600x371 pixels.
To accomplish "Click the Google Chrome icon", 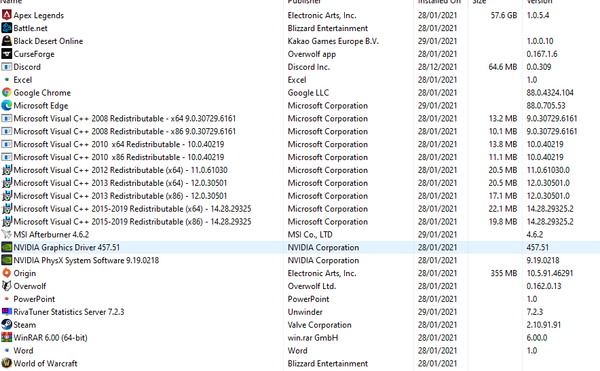I will 7,93.
